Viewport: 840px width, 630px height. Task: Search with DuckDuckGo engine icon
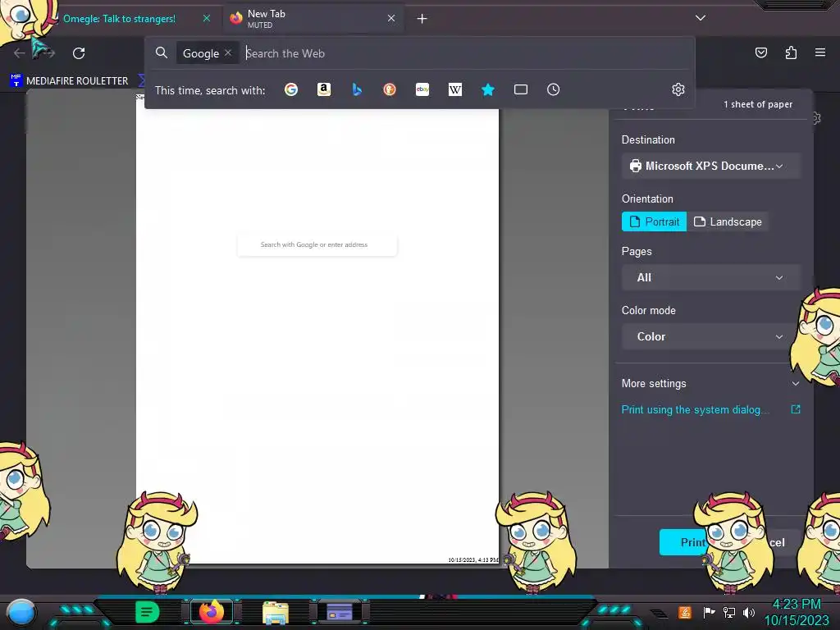390,89
